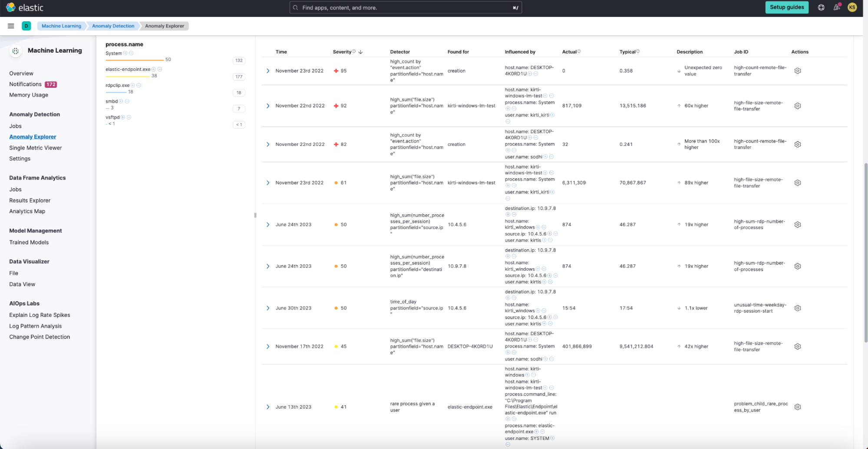Click the System influencer orange score bar
This screenshot has width=868, height=449.
(135, 60)
